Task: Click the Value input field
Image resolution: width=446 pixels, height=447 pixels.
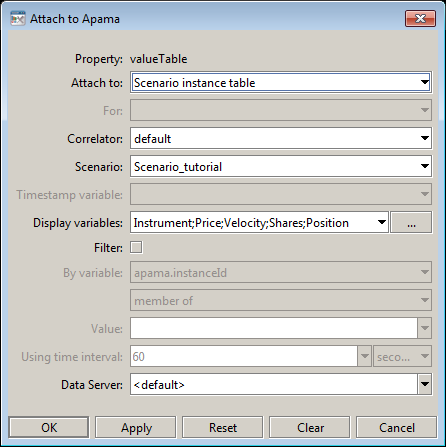Action: point(274,328)
